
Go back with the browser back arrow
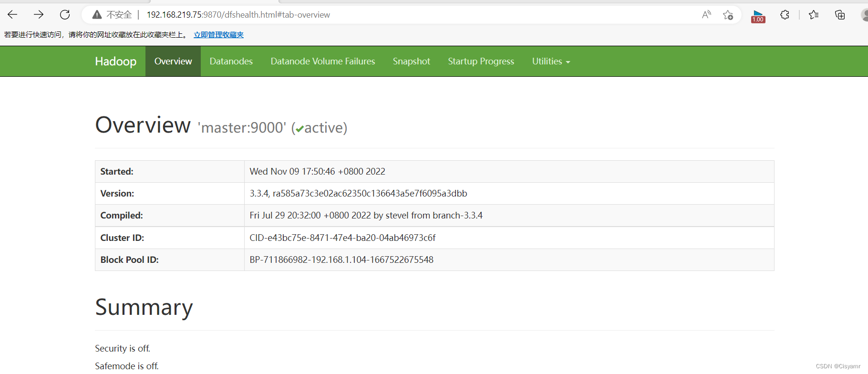(x=12, y=15)
